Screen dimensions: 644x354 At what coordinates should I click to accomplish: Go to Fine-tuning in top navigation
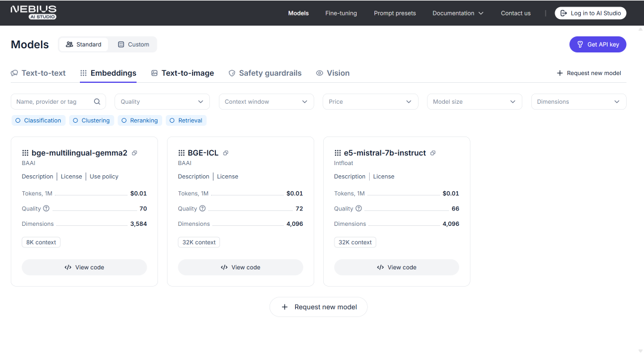[341, 13]
